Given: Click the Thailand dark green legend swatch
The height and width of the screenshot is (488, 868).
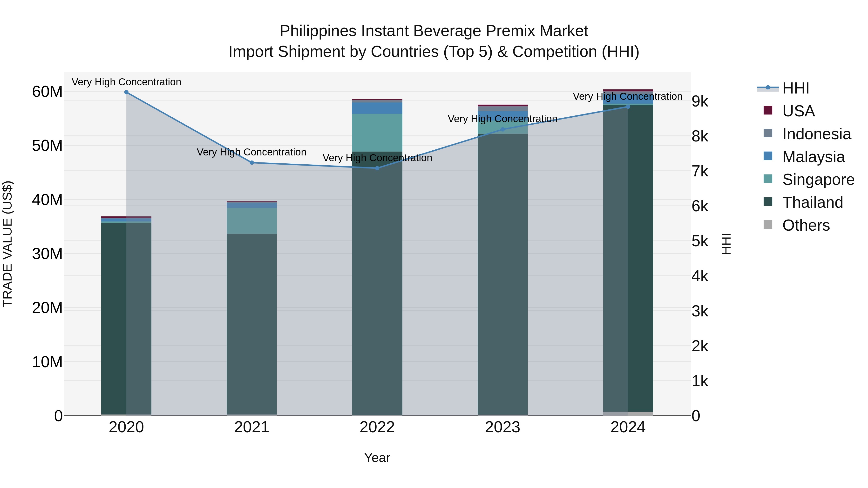Looking at the screenshot, I should [x=768, y=201].
